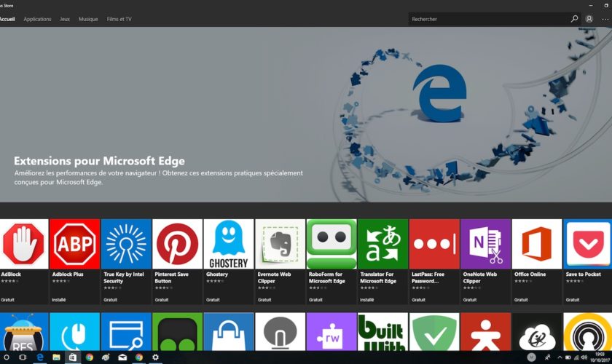Expand the three-dot more options menu
This screenshot has width=612, height=364.
(x=605, y=19)
